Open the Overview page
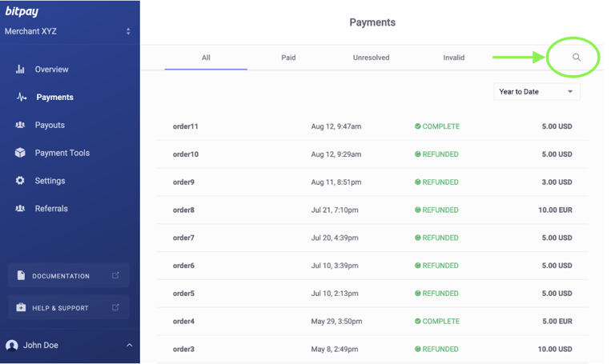 click(x=51, y=70)
